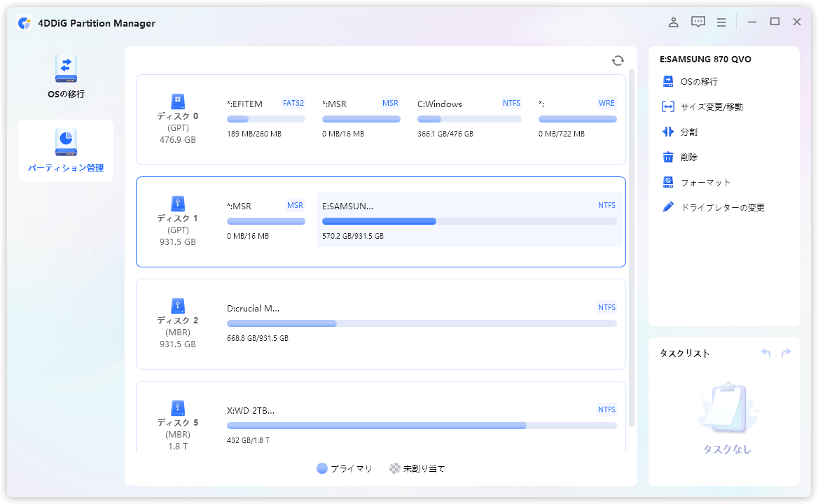Click the 476.9 GB disk size text
The image size is (818, 504).
pyautogui.click(x=177, y=140)
